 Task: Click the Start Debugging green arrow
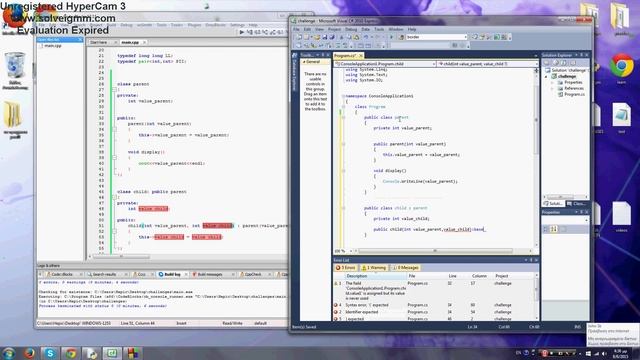point(391,37)
